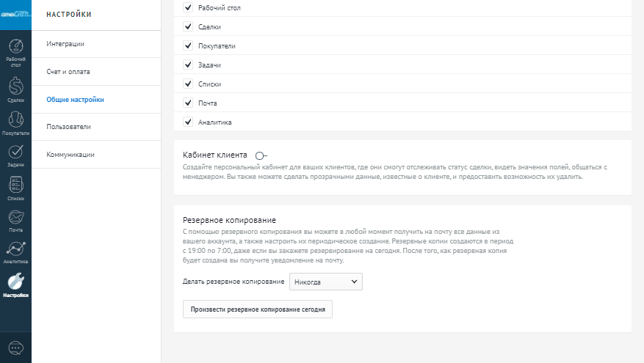Screen dimensions: 644x363
Task: Open Сделки icon in left sidebar
Action: click(x=15, y=88)
